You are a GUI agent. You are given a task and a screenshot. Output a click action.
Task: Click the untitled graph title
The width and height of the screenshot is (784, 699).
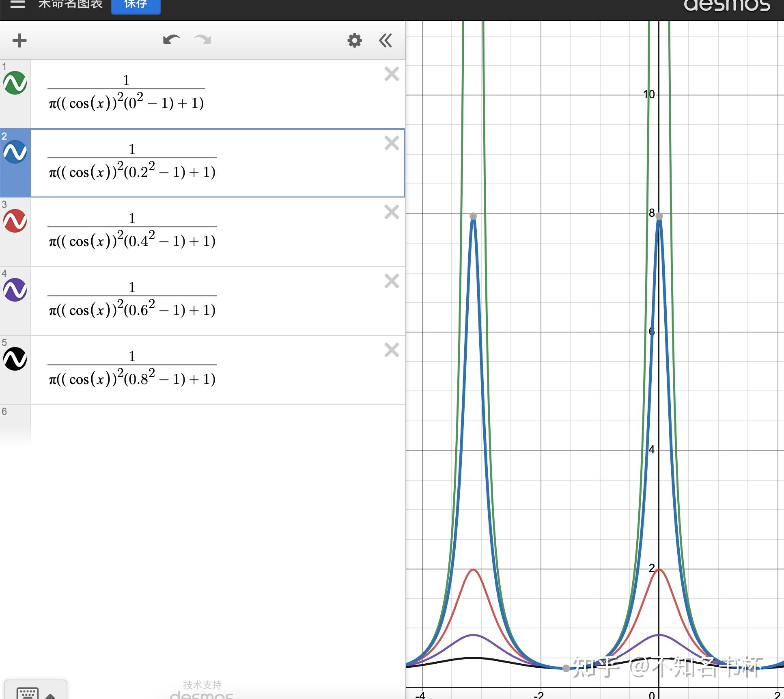point(70,5)
